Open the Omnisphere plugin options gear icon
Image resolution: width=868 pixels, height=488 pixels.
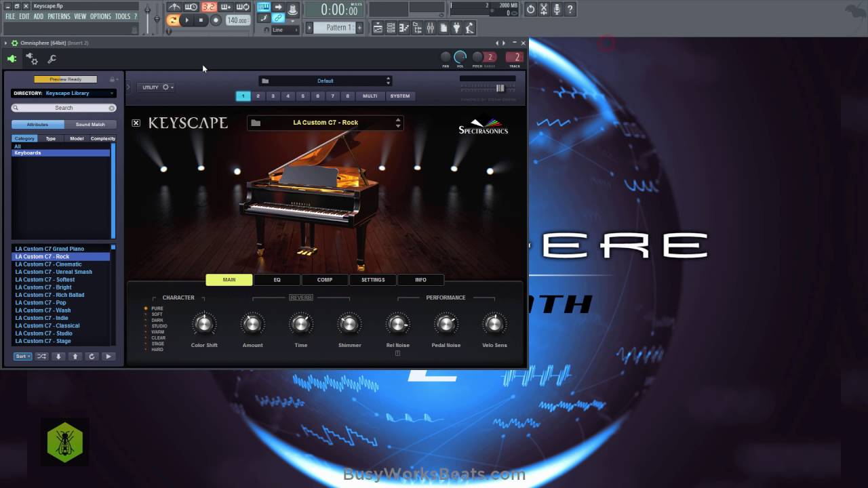[x=14, y=43]
